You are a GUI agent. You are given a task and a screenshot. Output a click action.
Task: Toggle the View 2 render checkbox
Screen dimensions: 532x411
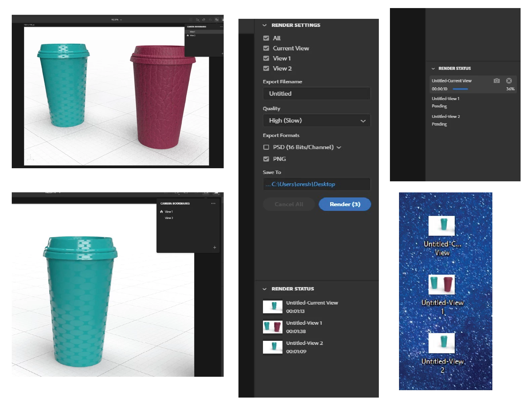click(266, 68)
